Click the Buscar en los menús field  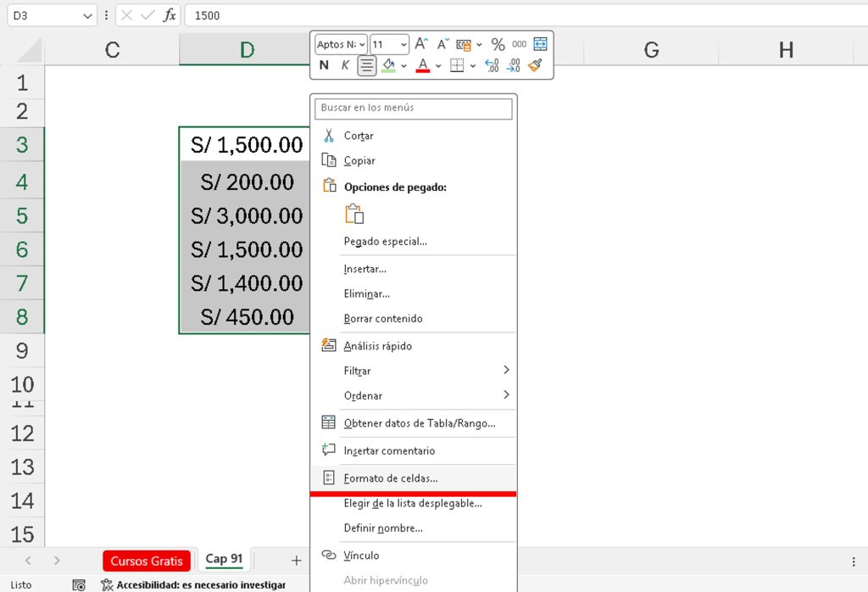coord(413,109)
